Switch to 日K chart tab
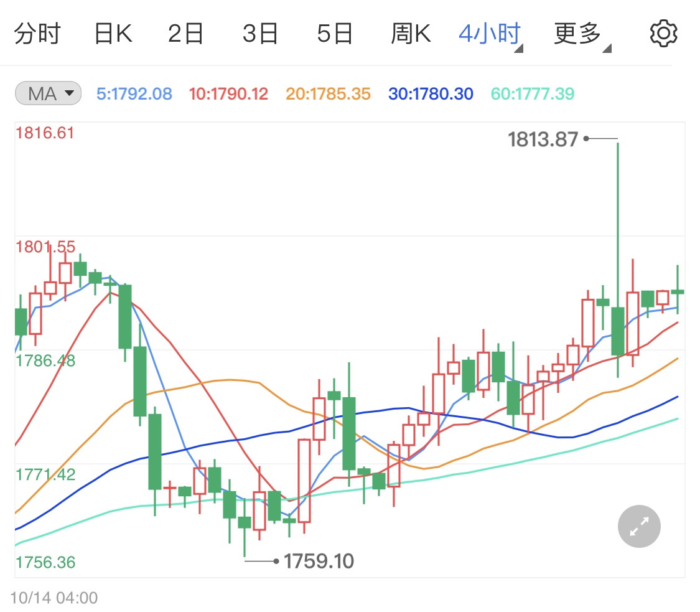 coord(113,34)
